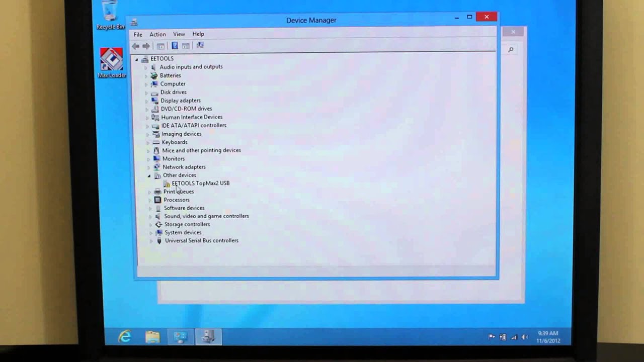Screen dimensions: 644x362
Task: Open the File menu
Action: (x=138, y=35)
